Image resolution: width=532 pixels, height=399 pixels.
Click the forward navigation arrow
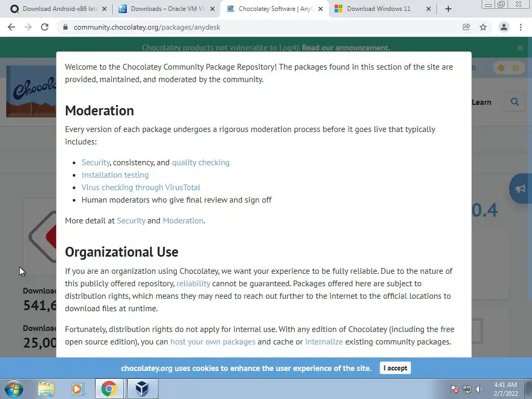pos(28,27)
